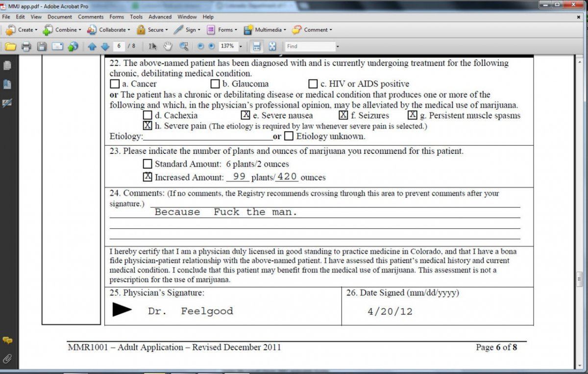Image resolution: width=588 pixels, height=374 pixels.
Task: Expand the Collaborate toolbar dropdown
Action: pyautogui.click(x=128, y=30)
